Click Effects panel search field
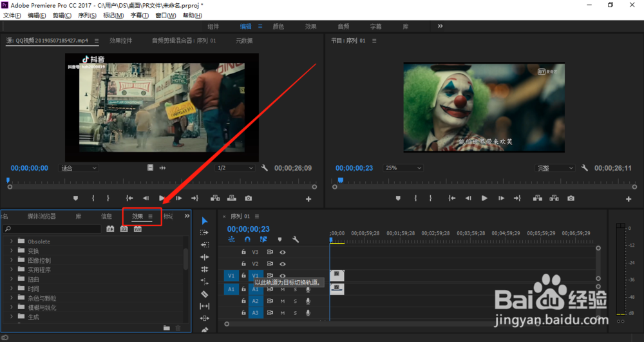The height and width of the screenshot is (342, 644). click(52, 229)
